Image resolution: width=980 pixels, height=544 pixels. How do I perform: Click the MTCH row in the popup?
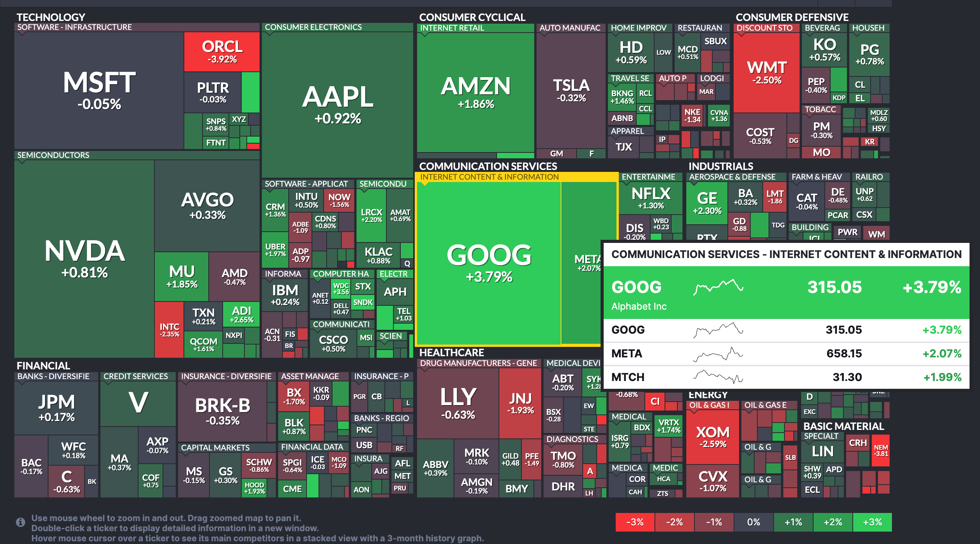point(786,377)
